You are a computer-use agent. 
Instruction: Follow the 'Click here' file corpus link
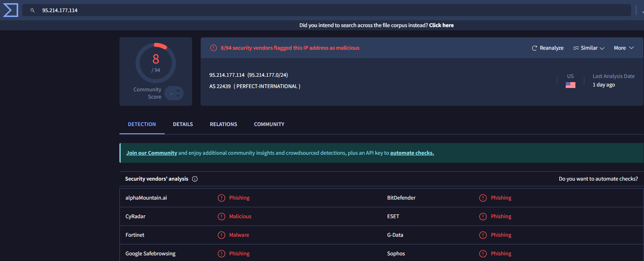[x=441, y=25]
